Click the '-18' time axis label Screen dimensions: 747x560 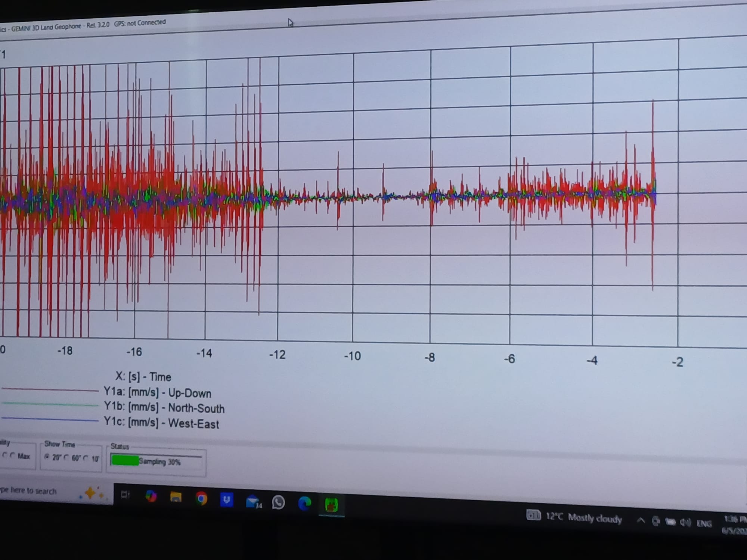point(65,351)
